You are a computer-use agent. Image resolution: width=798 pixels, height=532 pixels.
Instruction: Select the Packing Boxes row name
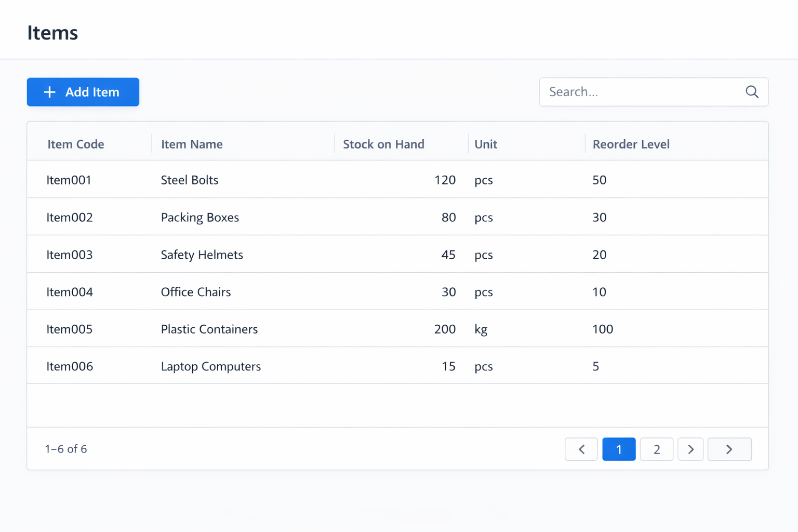[x=200, y=218]
